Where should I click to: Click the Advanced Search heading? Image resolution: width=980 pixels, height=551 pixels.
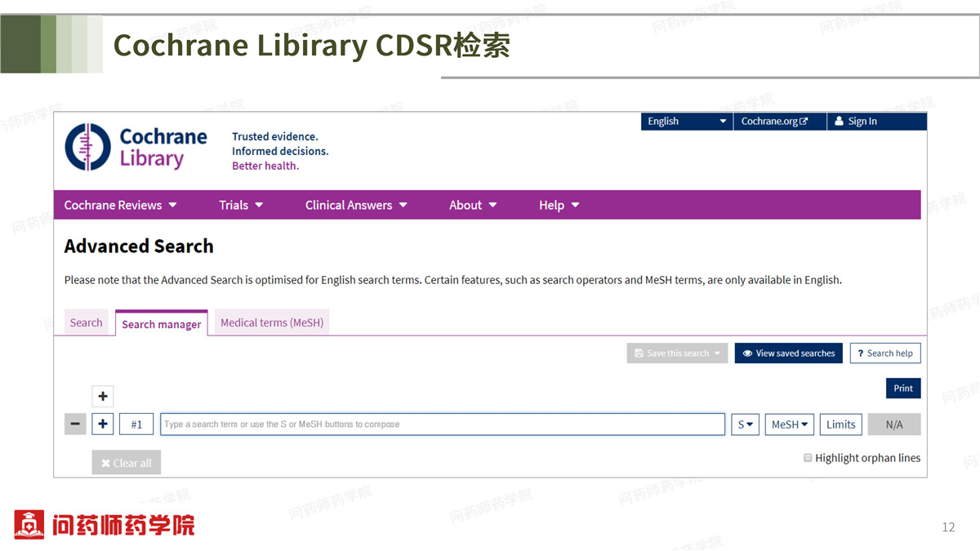point(139,247)
